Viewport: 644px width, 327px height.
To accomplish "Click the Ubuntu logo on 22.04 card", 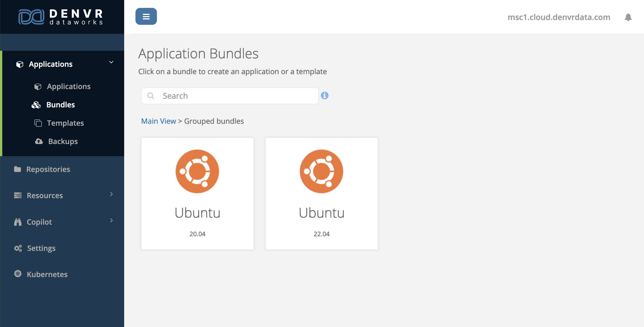I will pos(321,171).
